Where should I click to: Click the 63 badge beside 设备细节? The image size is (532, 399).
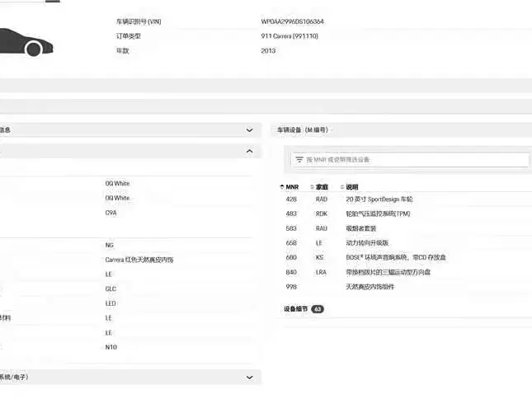[318, 309]
